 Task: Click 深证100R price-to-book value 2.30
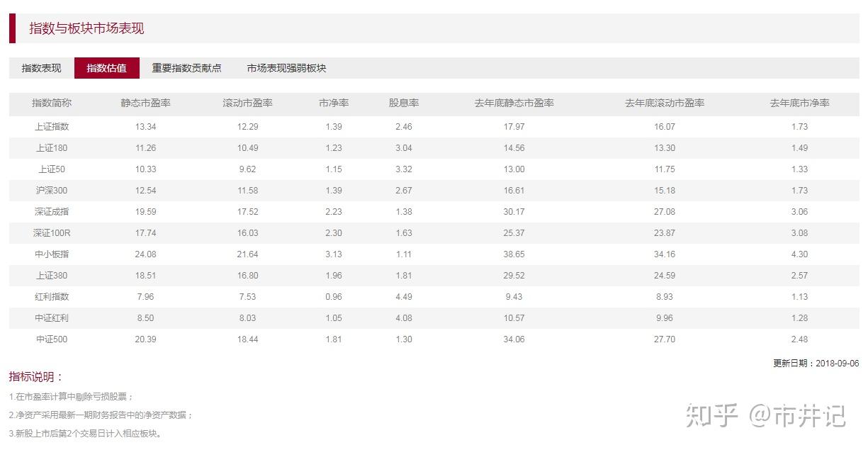(334, 233)
